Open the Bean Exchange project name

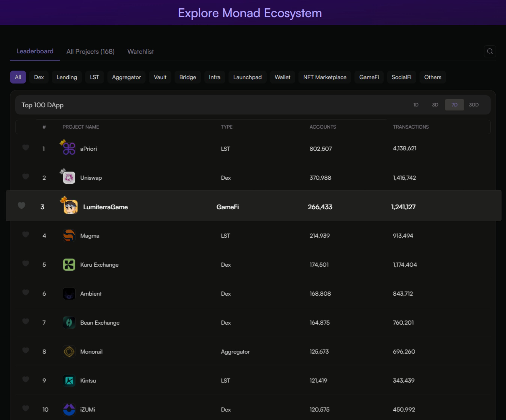(100, 323)
